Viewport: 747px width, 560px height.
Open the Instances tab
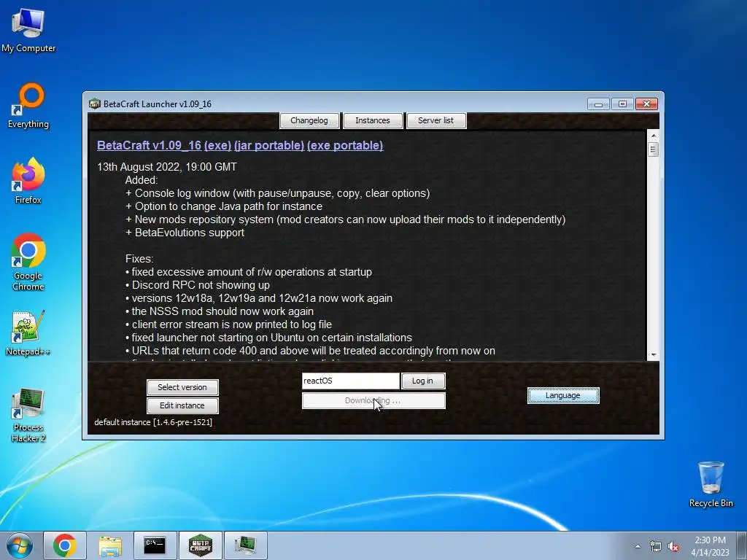373,120
